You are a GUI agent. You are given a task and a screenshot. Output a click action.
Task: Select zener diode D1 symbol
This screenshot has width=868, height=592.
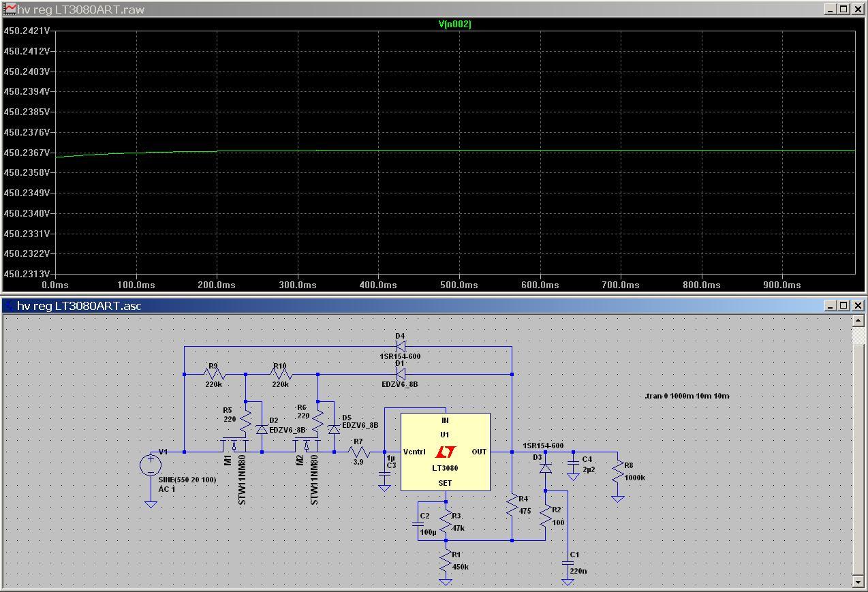pyautogui.click(x=400, y=374)
